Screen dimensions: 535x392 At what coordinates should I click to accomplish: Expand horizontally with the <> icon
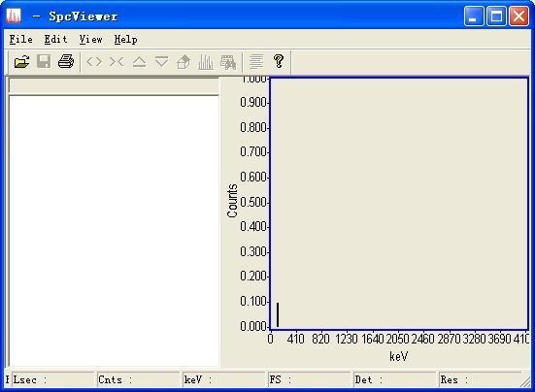pos(94,62)
